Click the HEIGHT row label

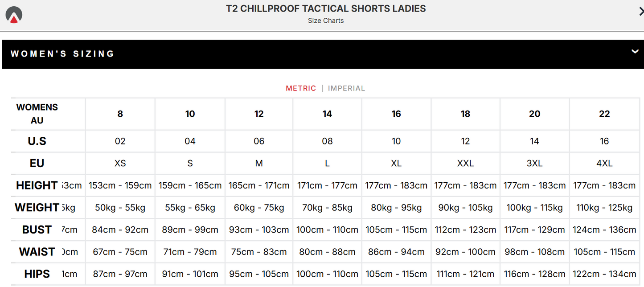click(x=37, y=185)
